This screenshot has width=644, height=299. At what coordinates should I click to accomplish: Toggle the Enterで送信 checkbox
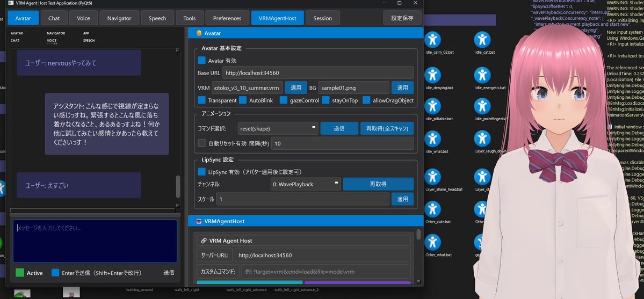pos(55,273)
